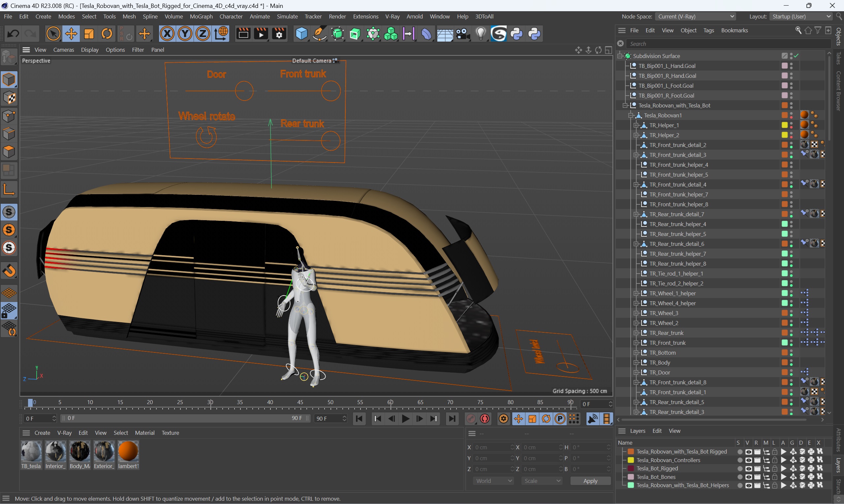
Task: Open the V-Ray menu
Action: [x=392, y=16]
